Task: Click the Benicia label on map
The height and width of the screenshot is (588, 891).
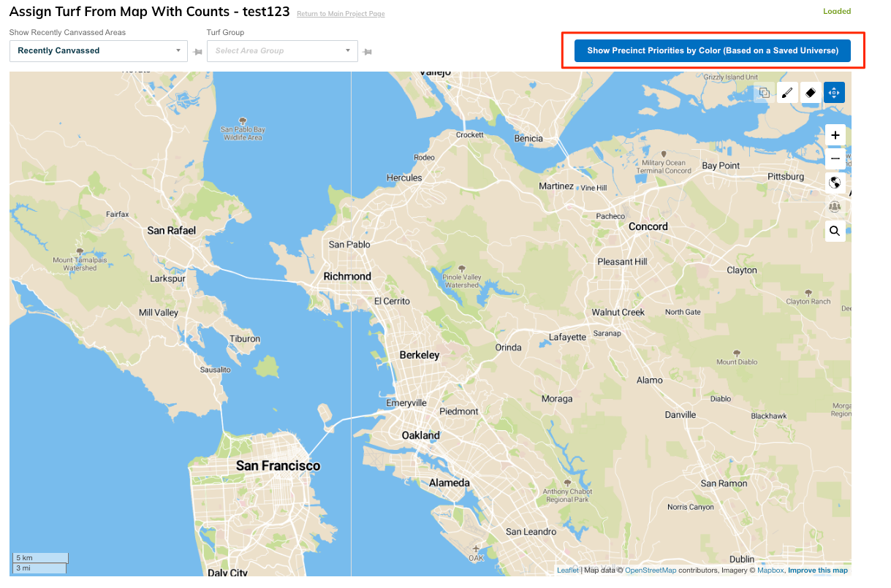Action: pos(528,139)
